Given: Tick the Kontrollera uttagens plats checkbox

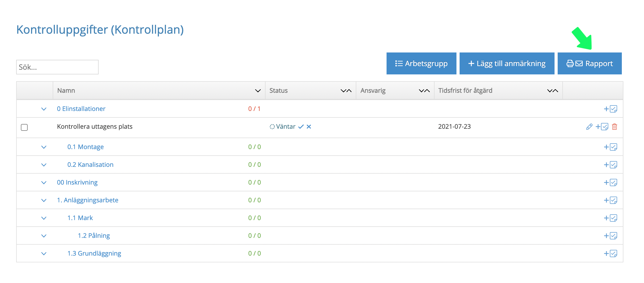Looking at the screenshot, I should coord(24,127).
